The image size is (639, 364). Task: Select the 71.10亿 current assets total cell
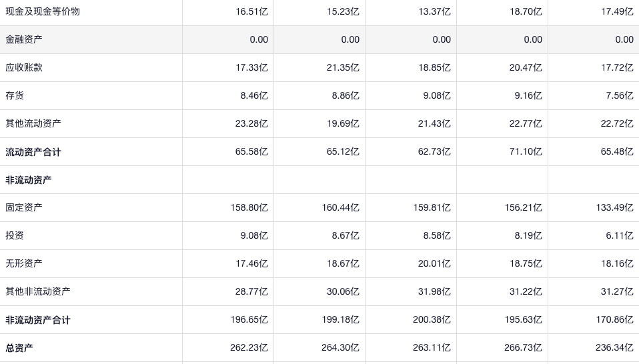[526, 152]
